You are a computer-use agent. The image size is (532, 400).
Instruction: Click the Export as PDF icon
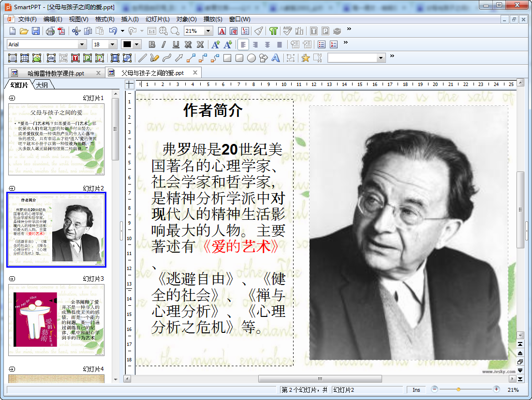[x=61, y=31]
